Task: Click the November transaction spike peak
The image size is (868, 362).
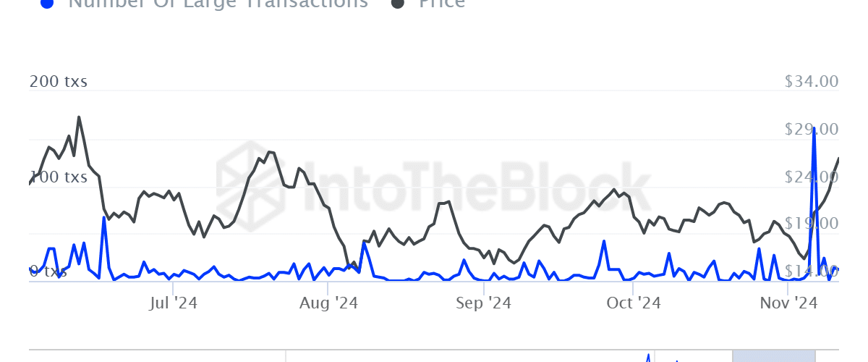Action: (x=814, y=128)
